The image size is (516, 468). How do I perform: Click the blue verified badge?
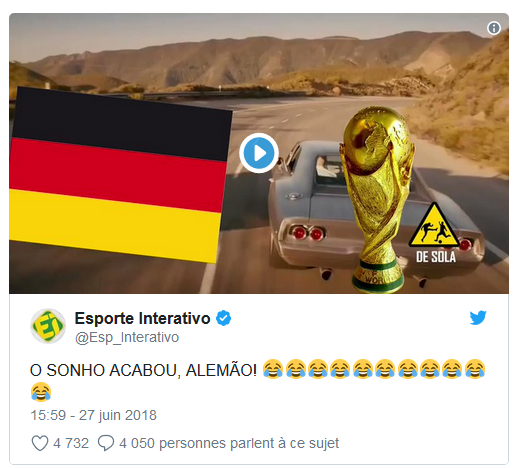tap(223, 318)
